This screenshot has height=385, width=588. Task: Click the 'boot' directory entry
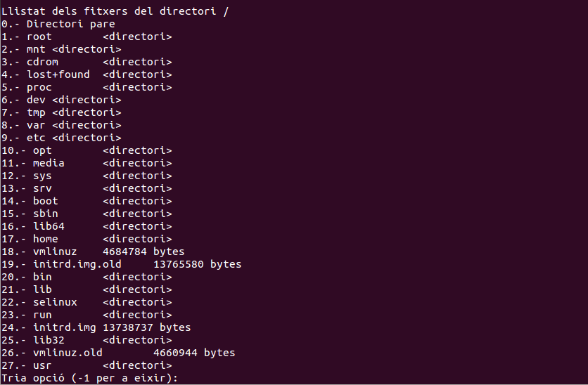tap(46, 201)
